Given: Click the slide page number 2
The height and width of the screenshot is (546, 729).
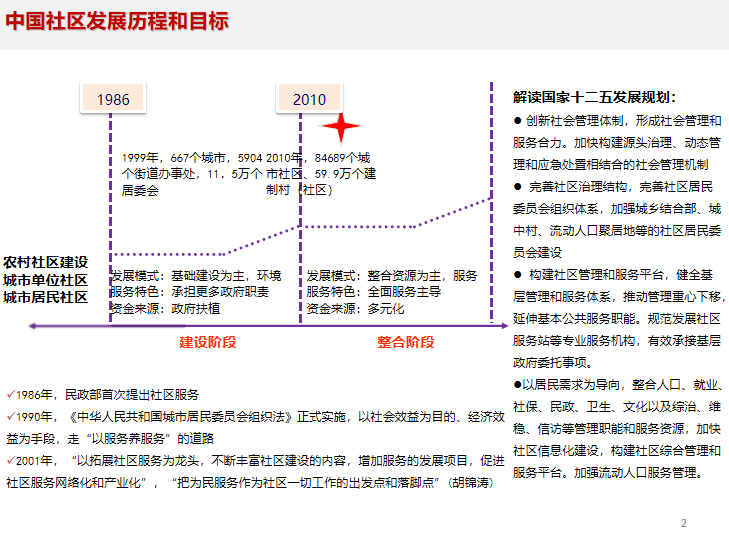Looking at the screenshot, I should click(x=683, y=523).
